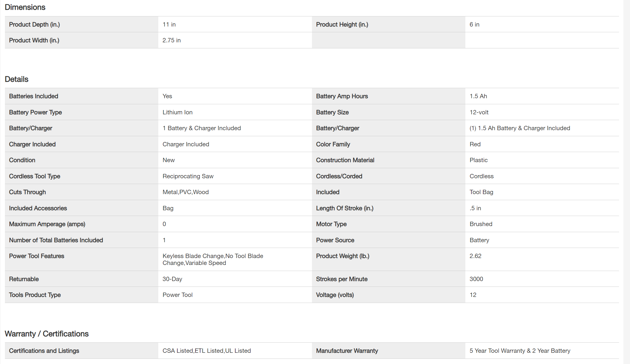Click the Color Family label
The image size is (630, 364).
[333, 144]
